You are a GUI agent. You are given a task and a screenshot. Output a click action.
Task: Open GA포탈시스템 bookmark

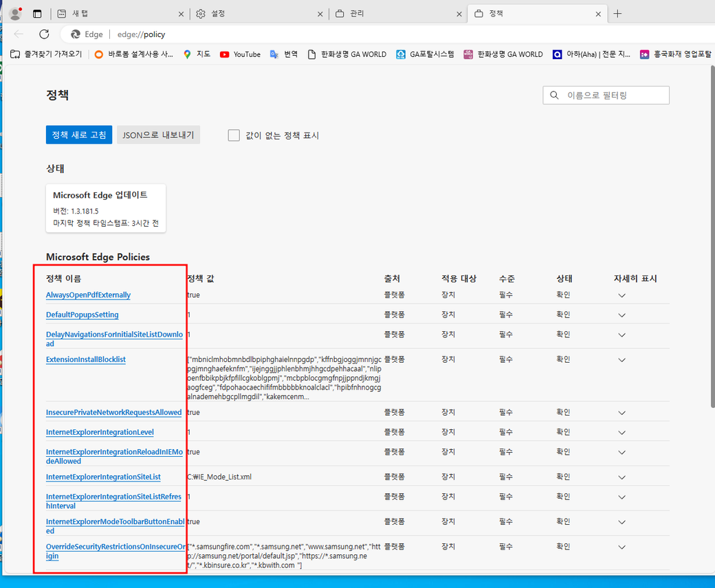425,54
